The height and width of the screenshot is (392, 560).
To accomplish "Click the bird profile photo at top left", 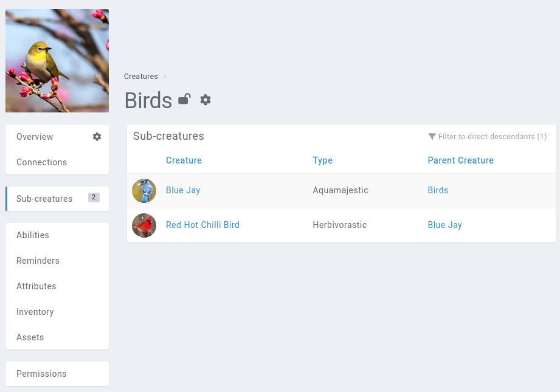I will (57, 61).
